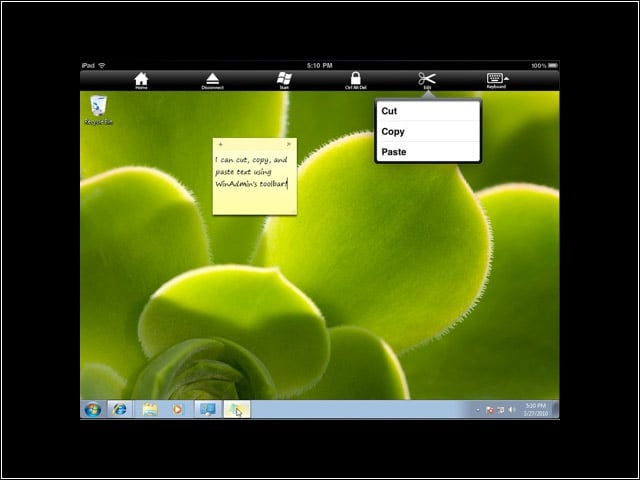The image size is (640, 480).
Task: Tap the scissors Edit icon
Action: (427, 80)
